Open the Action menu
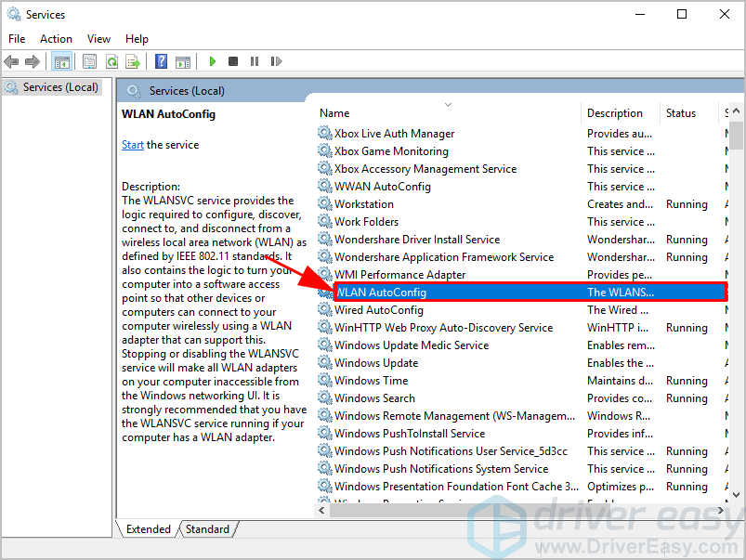746x560 pixels. 56,39
